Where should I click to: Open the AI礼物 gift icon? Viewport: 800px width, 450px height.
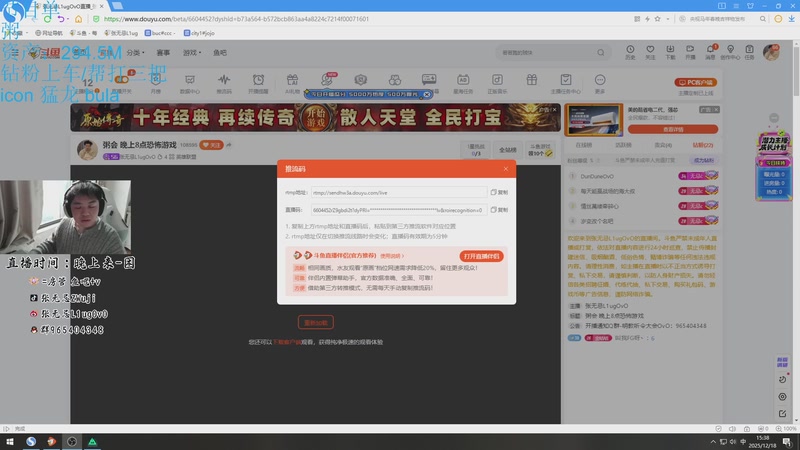[292, 83]
